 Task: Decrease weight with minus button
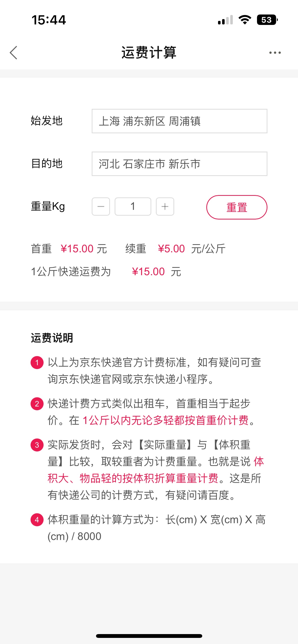tap(101, 207)
